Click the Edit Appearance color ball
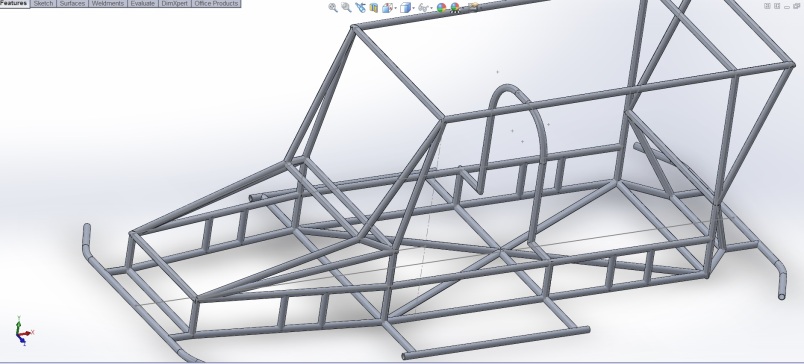This screenshot has height=364, width=804. point(441,8)
